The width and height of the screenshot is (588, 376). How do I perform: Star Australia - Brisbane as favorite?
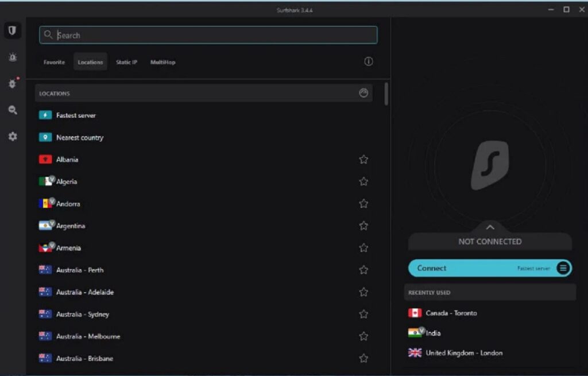[363, 358]
